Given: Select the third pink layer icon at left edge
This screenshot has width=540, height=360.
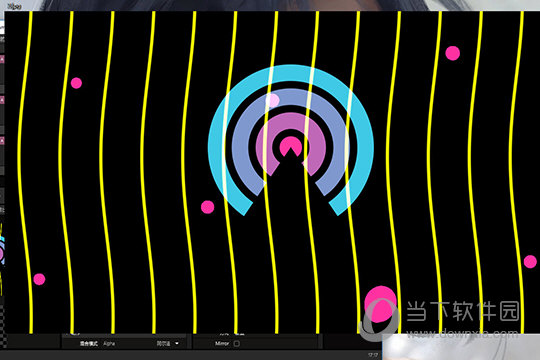Looking at the screenshot, I should click(2, 141).
